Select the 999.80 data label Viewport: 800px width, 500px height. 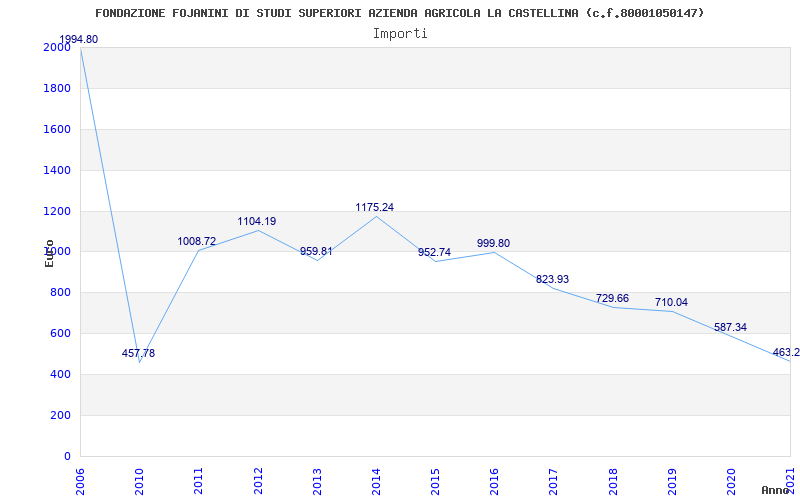click(x=493, y=243)
